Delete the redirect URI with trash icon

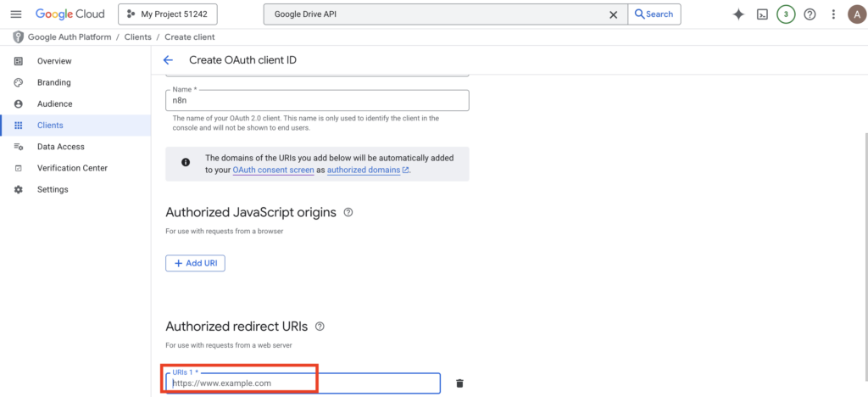[x=459, y=383]
